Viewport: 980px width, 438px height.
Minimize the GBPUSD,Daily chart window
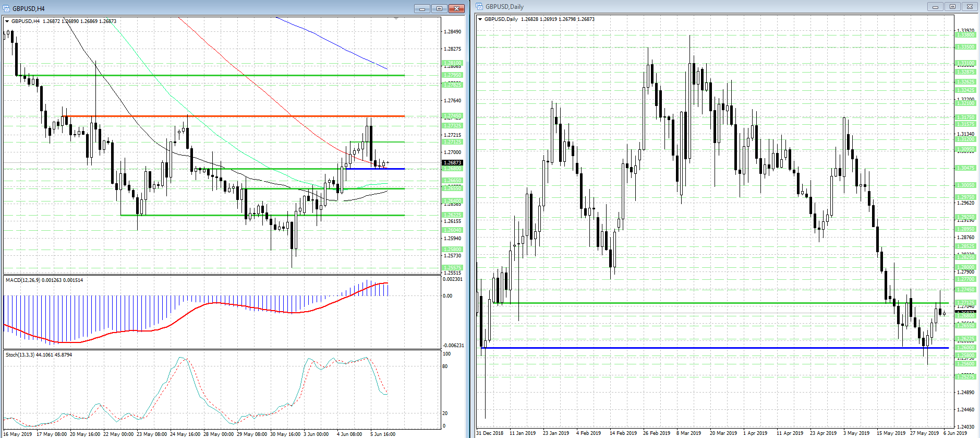tap(935, 7)
